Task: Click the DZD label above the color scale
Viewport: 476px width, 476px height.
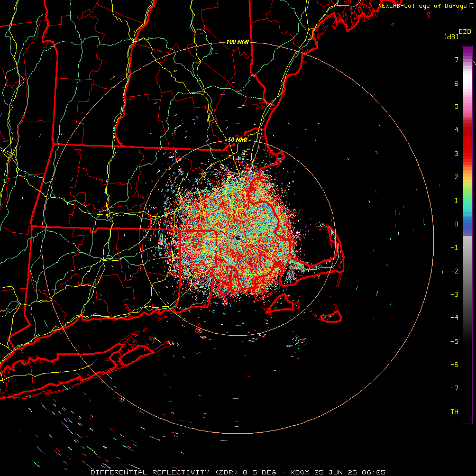Action: coord(465,32)
